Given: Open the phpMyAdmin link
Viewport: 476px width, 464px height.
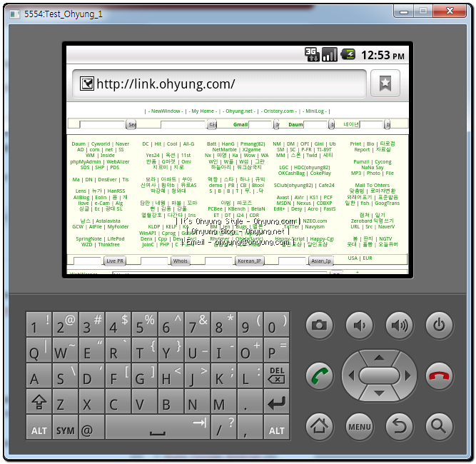Looking at the screenshot, I should pyautogui.click(x=86, y=162).
